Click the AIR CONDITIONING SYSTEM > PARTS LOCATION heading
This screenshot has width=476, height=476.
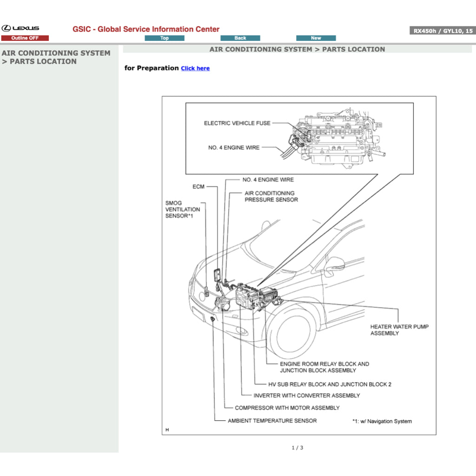(x=297, y=49)
